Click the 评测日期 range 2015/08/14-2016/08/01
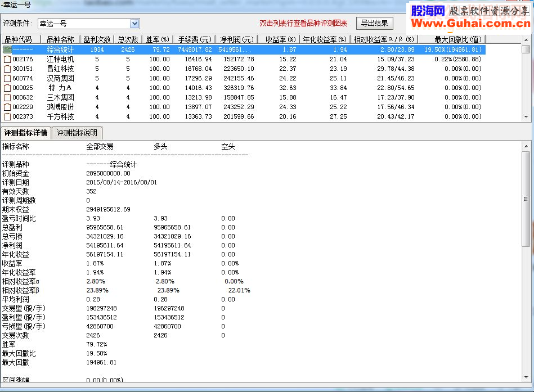Image resolution: width=534 pixels, height=392 pixels. (122, 182)
